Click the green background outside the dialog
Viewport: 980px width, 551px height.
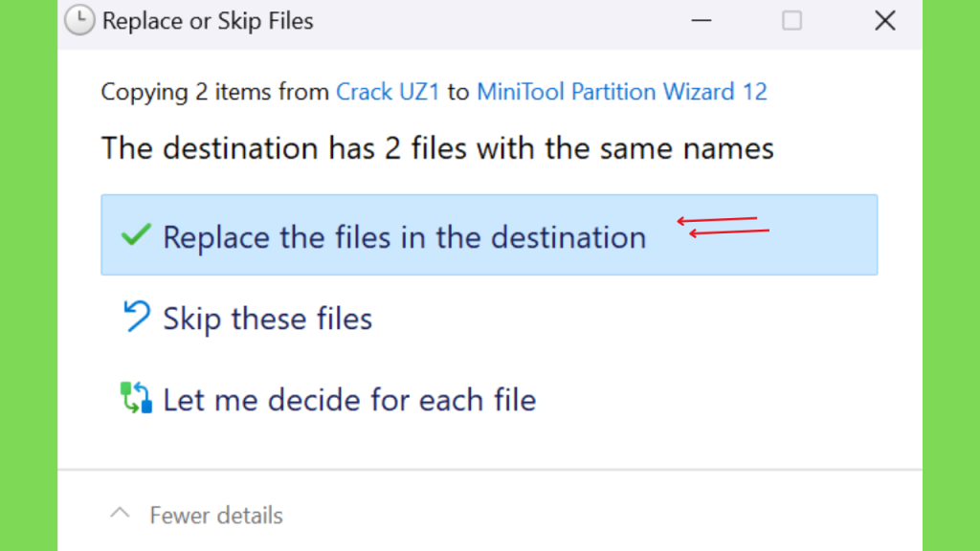click(x=28, y=275)
